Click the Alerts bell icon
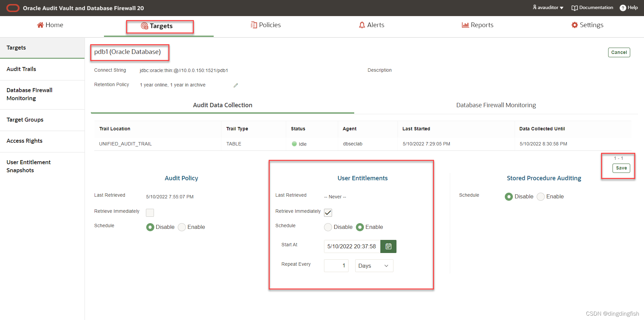The height and width of the screenshot is (320, 644). tap(362, 25)
